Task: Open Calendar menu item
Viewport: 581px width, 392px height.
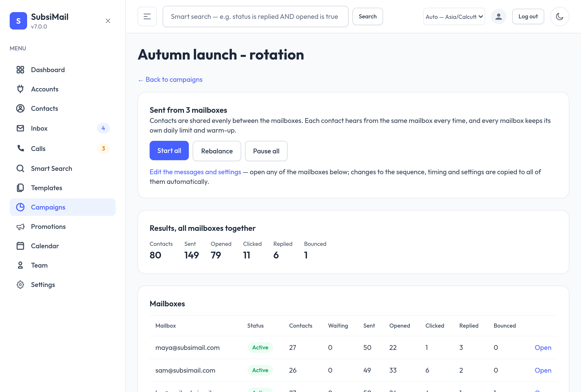Action: click(62, 246)
